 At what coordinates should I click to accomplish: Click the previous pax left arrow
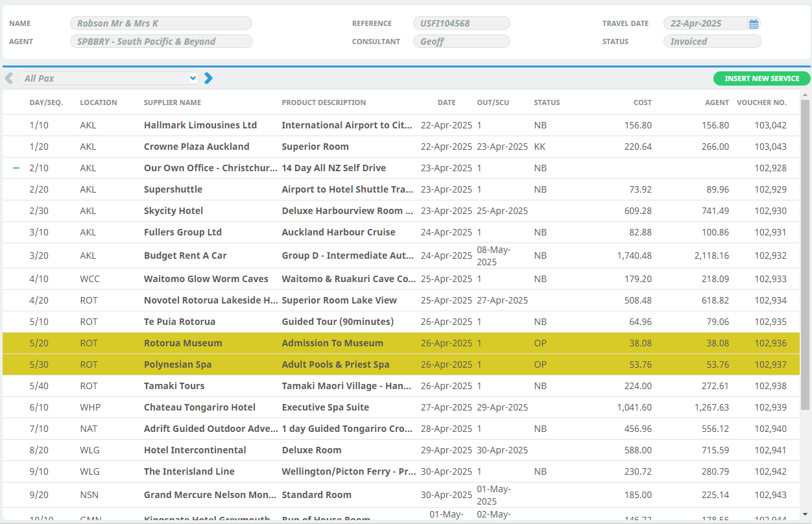(x=9, y=78)
